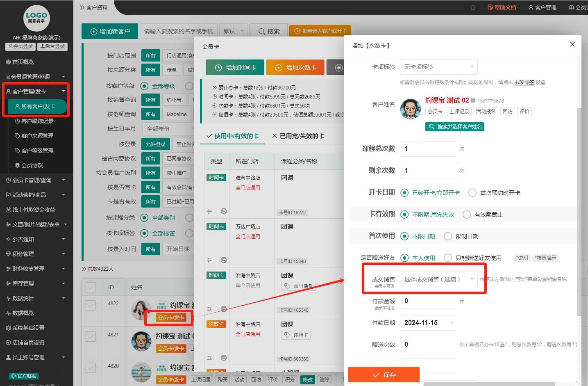Collapse 客户管理/发卡 sidebar menu
Screen dimensions: 588x386
coord(36,91)
